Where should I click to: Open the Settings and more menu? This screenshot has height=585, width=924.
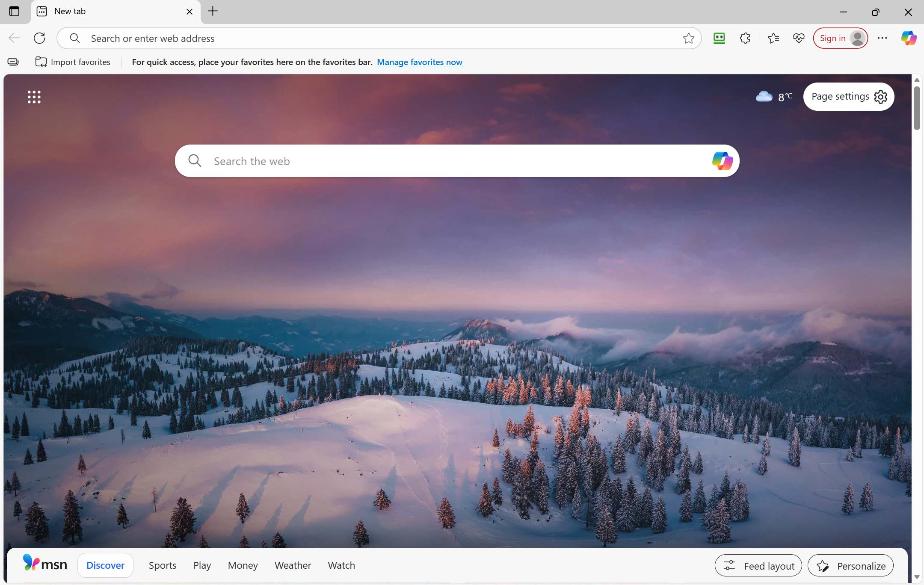pos(883,38)
